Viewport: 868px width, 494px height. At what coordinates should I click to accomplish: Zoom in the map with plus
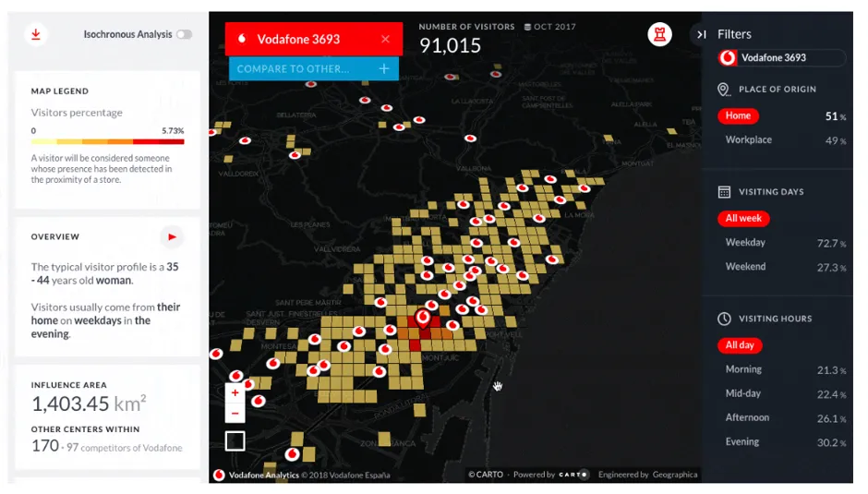tap(235, 392)
